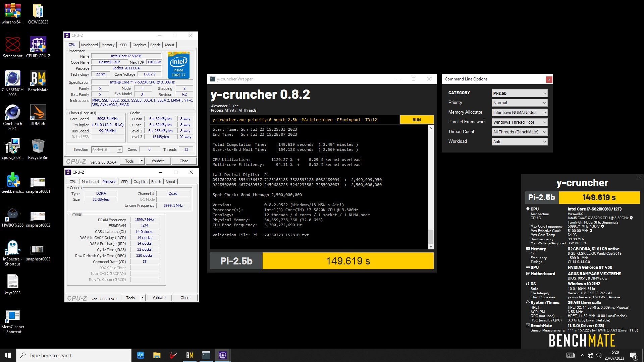The image size is (644, 362).
Task: Click the yellow RUN button
Action: tap(417, 120)
